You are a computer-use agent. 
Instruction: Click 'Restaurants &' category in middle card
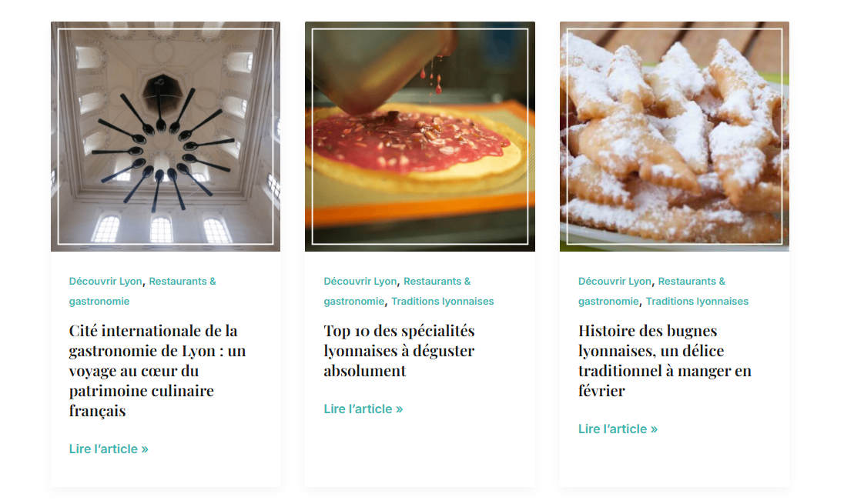[437, 282]
